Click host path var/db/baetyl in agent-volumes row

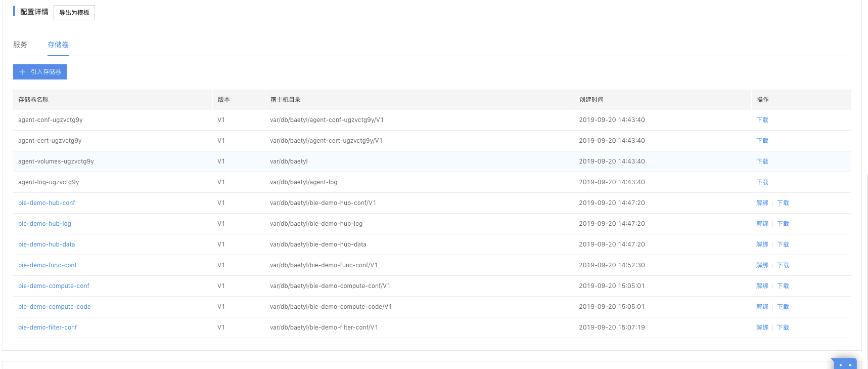coord(289,161)
